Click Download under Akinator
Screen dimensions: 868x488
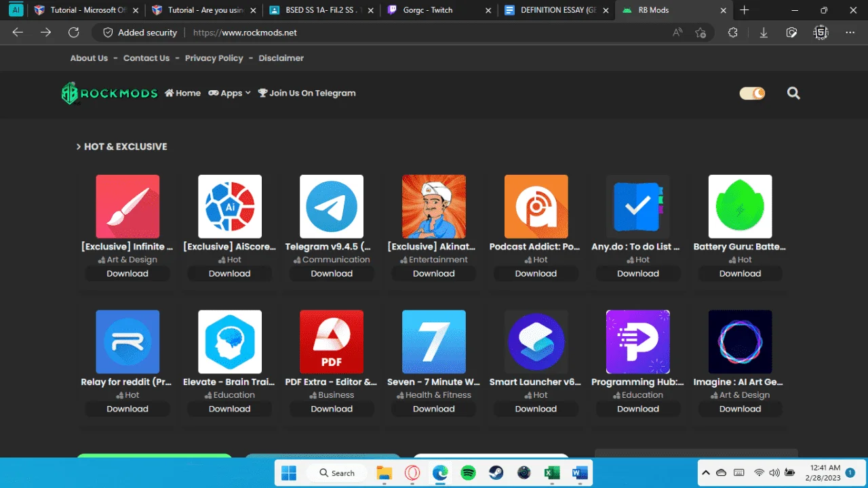click(434, 274)
